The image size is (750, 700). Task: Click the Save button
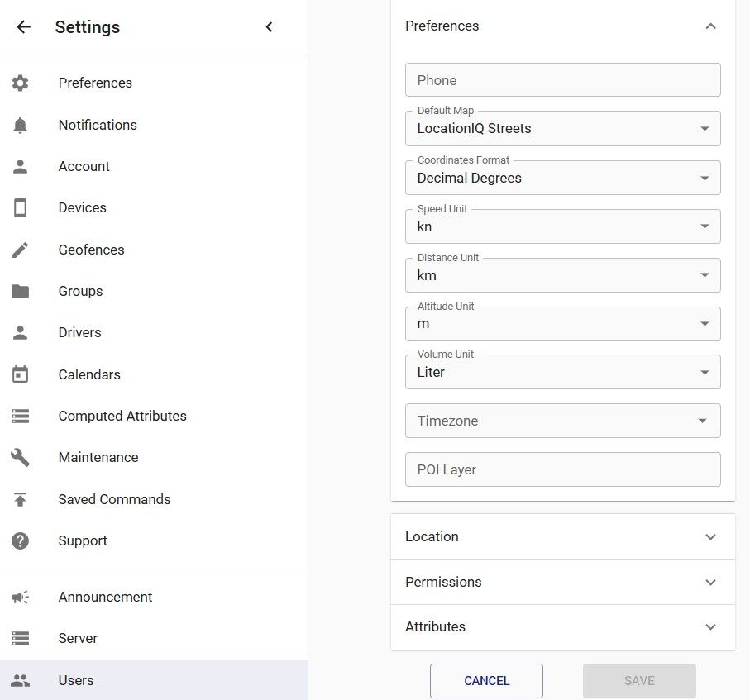tap(639, 681)
